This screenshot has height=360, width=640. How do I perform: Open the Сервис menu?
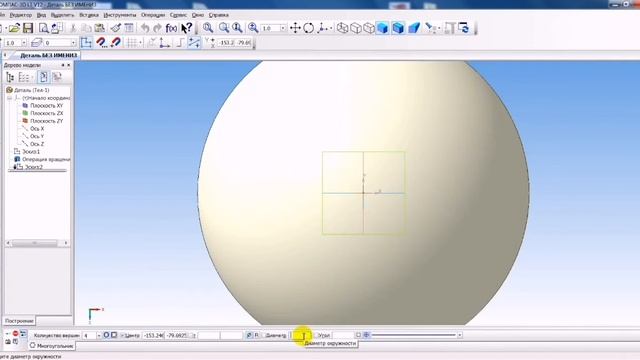pos(178,15)
